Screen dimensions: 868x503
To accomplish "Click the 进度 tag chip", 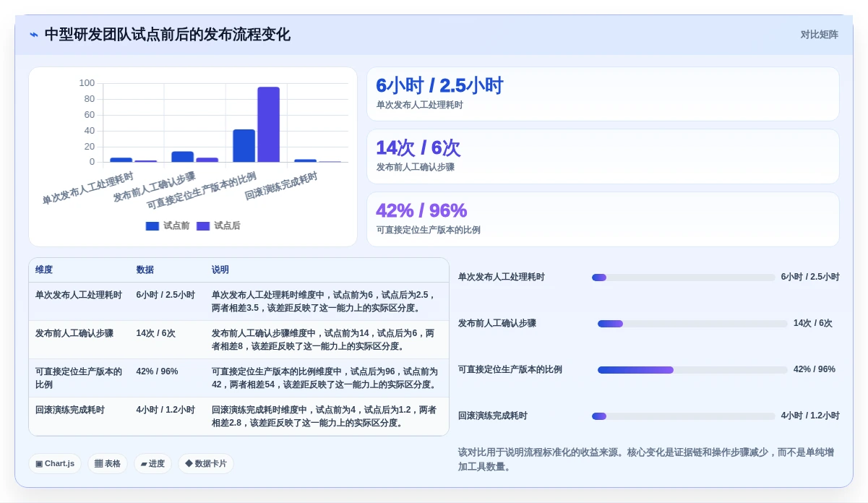I will point(152,464).
